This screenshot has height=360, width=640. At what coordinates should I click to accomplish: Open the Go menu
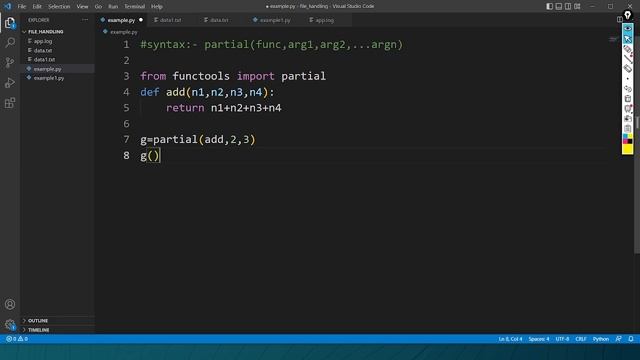98,7
